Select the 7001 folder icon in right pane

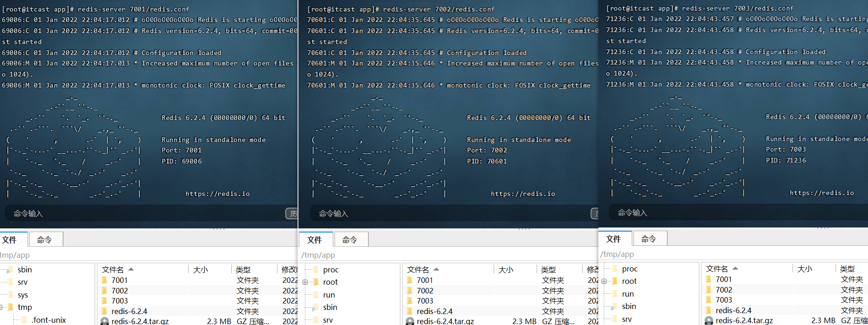708,279
